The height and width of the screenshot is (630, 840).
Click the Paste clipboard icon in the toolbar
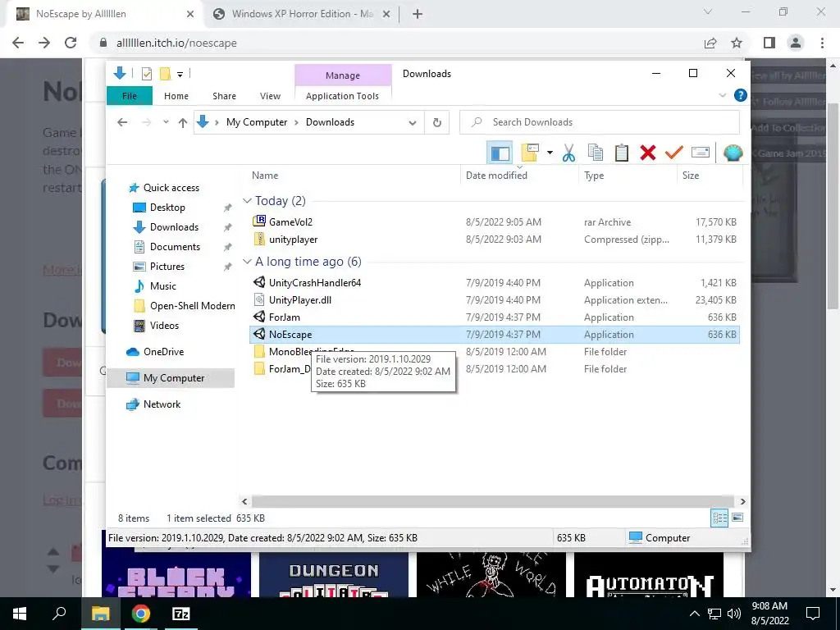tap(622, 153)
